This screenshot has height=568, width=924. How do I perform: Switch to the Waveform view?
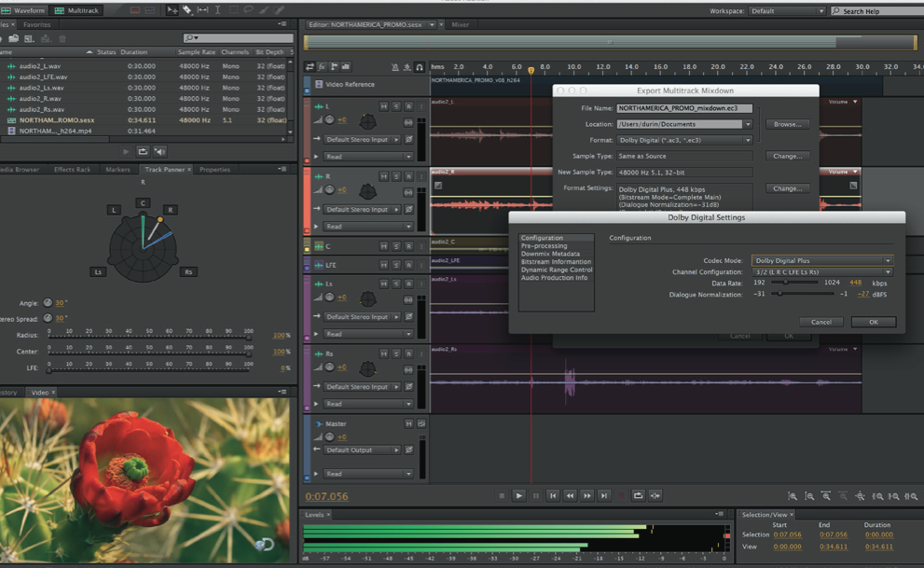point(23,10)
